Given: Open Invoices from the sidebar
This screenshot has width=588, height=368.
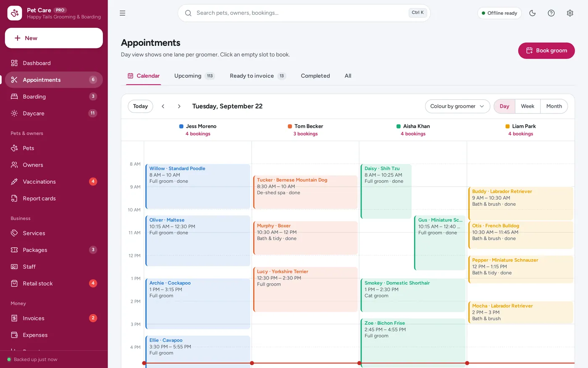Looking at the screenshot, I should coord(54,318).
